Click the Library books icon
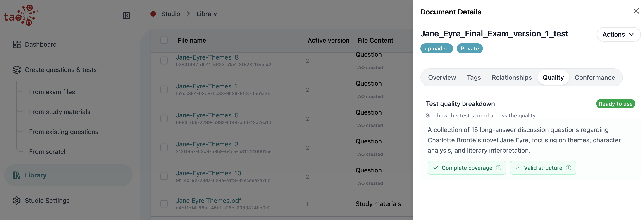This screenshot has height=220, width=644. 17,175
